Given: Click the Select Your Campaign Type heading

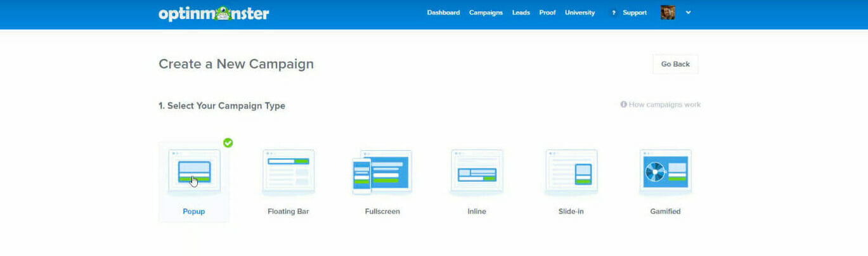Looking at the screenshot, I should click(x=222, y=106).
